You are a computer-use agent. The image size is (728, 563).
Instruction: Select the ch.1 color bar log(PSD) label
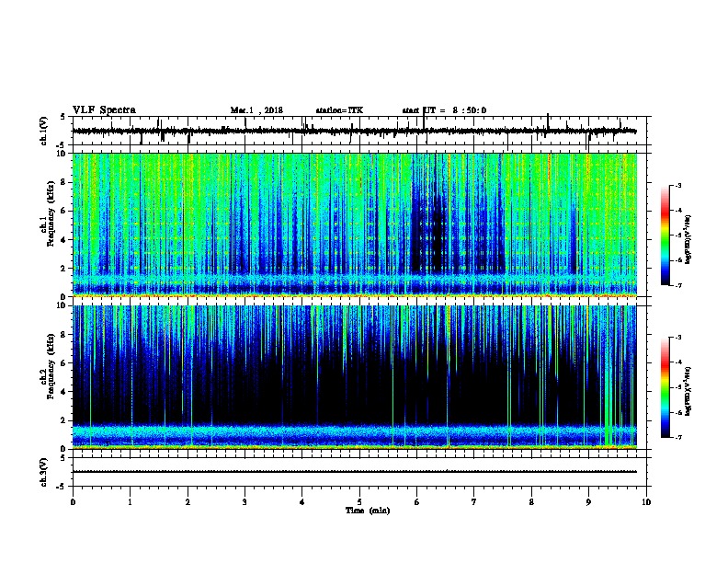[x=688, y=240]
